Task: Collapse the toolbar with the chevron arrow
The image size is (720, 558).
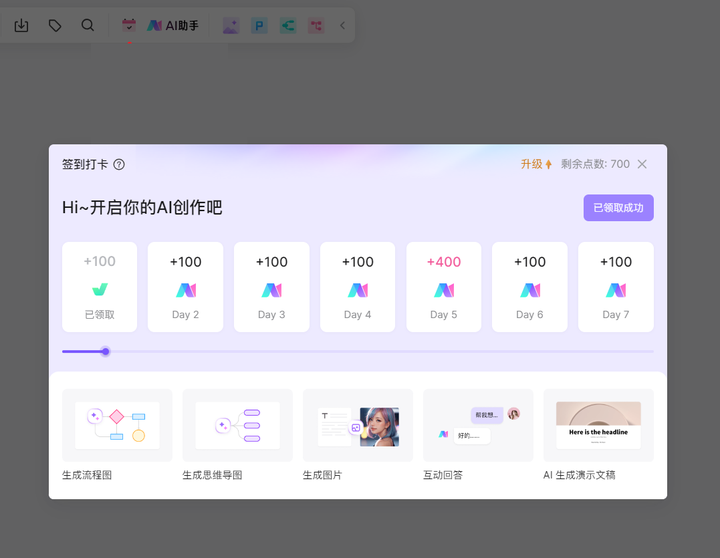Action: coord(342,26)
